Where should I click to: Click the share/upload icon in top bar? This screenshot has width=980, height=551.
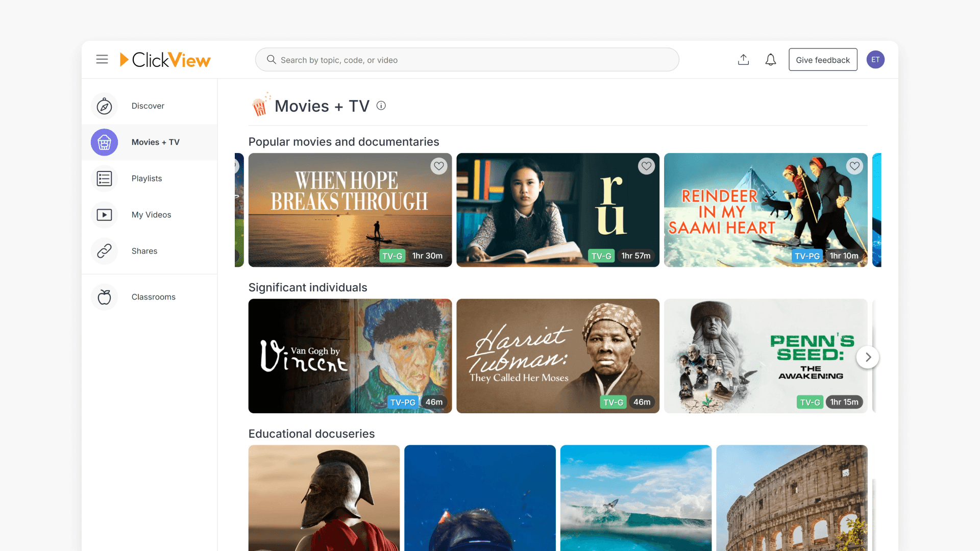tap(743, 59)
